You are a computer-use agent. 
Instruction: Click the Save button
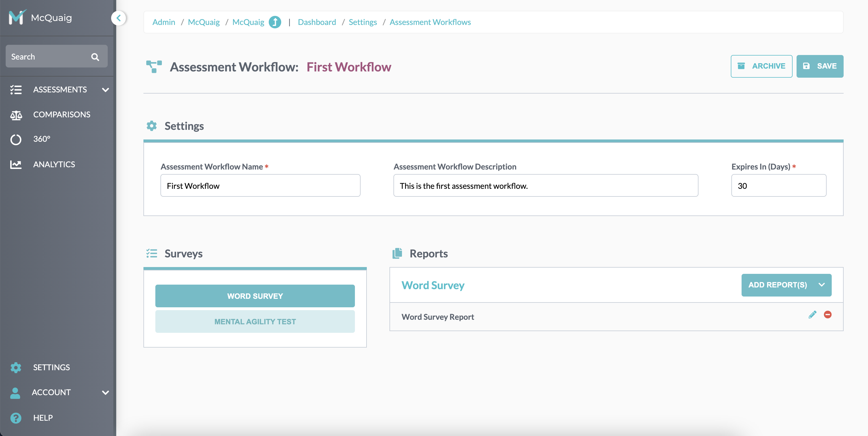click(x=820, y=66)
